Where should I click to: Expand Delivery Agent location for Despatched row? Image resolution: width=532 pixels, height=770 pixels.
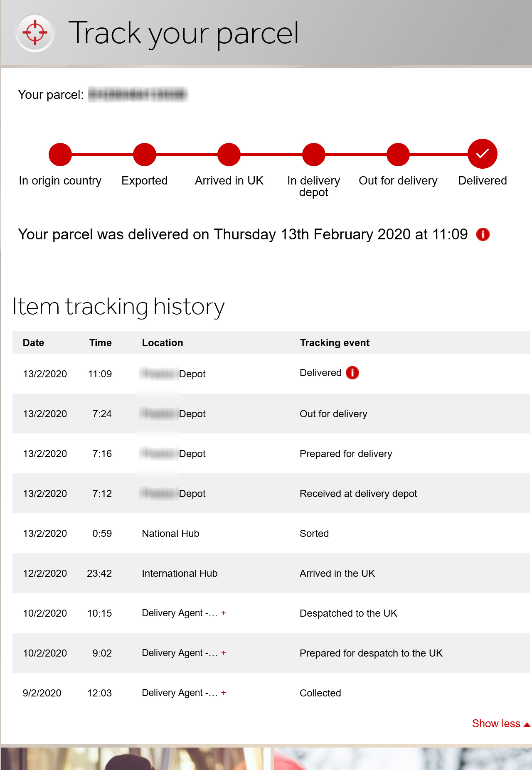[x=224, y=613]
